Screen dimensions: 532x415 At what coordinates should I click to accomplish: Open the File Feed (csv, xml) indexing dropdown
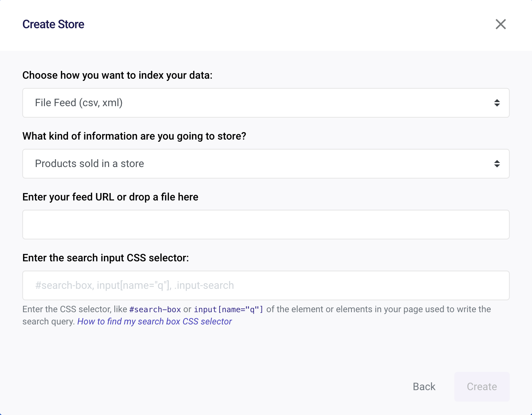(x=266, y=103)
